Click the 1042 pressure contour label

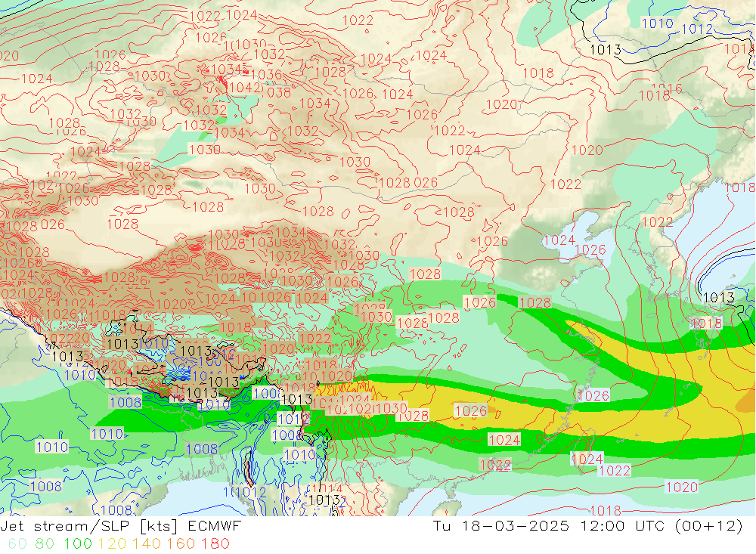click(245, 87)
